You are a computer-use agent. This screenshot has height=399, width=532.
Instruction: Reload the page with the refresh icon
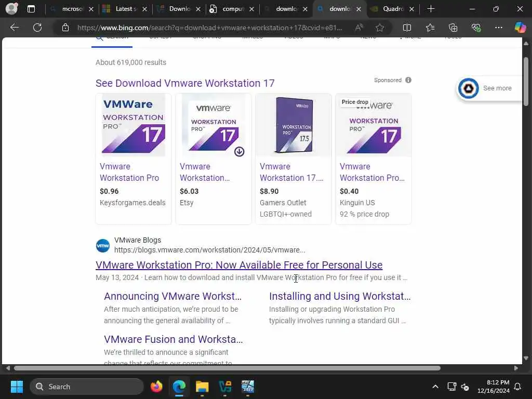coord(37,28)
